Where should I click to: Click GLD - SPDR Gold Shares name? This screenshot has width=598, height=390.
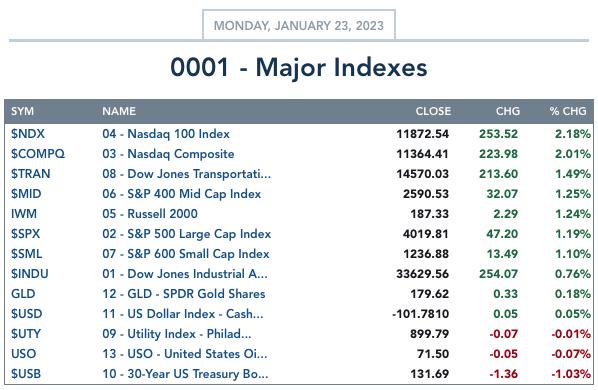click(x=183, y=294)
